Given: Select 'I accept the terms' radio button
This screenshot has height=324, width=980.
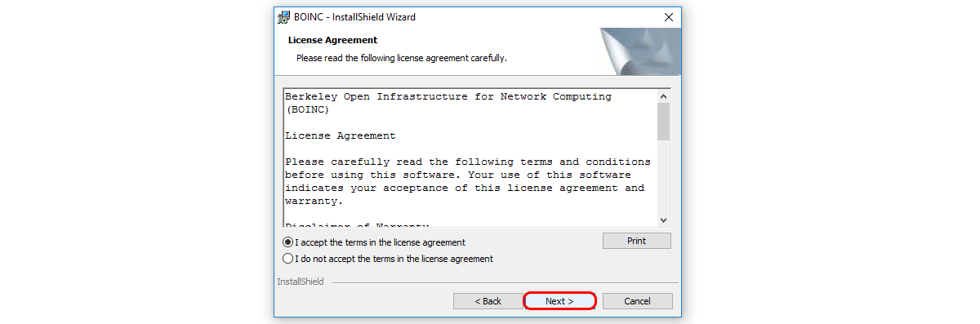Looking at the screenshot, I should click(287, 242).
